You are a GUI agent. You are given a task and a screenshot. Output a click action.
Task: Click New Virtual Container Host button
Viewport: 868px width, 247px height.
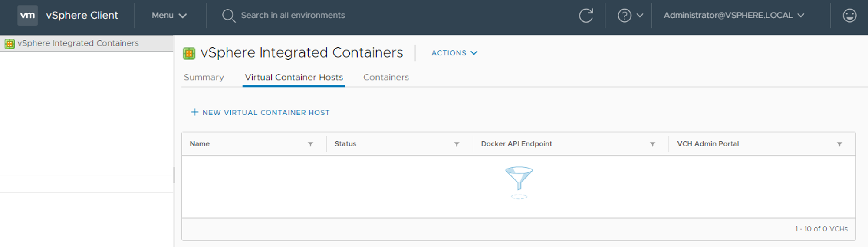point(260,113)
